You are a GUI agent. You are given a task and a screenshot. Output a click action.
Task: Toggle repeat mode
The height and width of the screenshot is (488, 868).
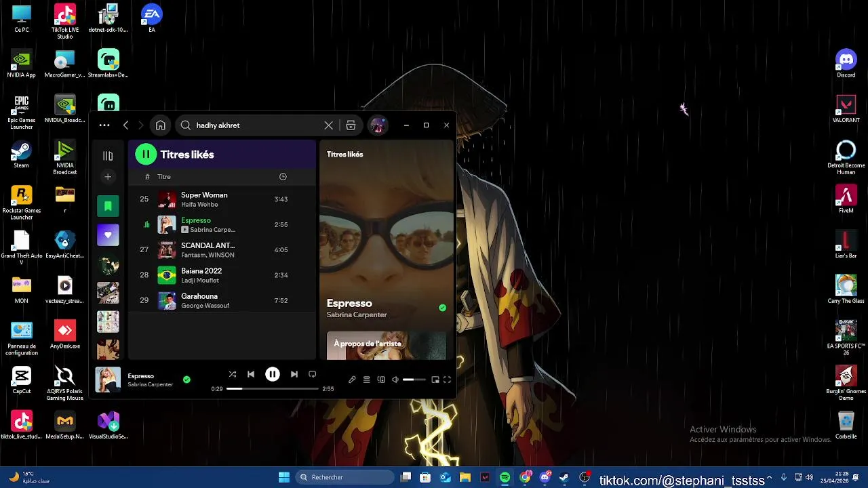313,374
